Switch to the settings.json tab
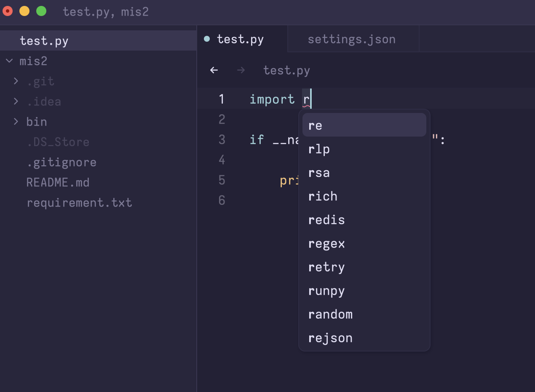 click(x=352, y=39)
